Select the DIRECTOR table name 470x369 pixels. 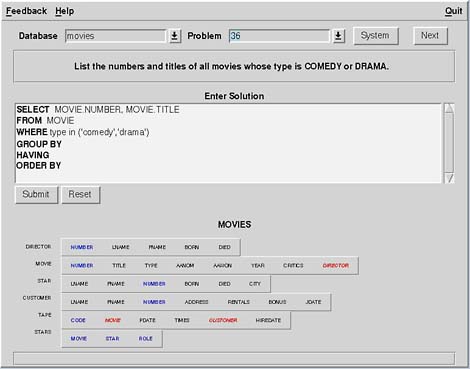[38, 247]
